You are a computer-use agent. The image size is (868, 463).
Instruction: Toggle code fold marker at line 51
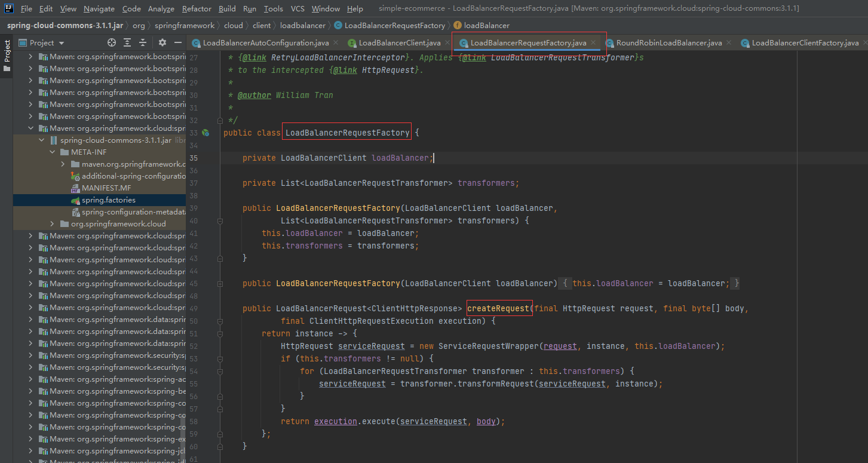tap(220, 333)
